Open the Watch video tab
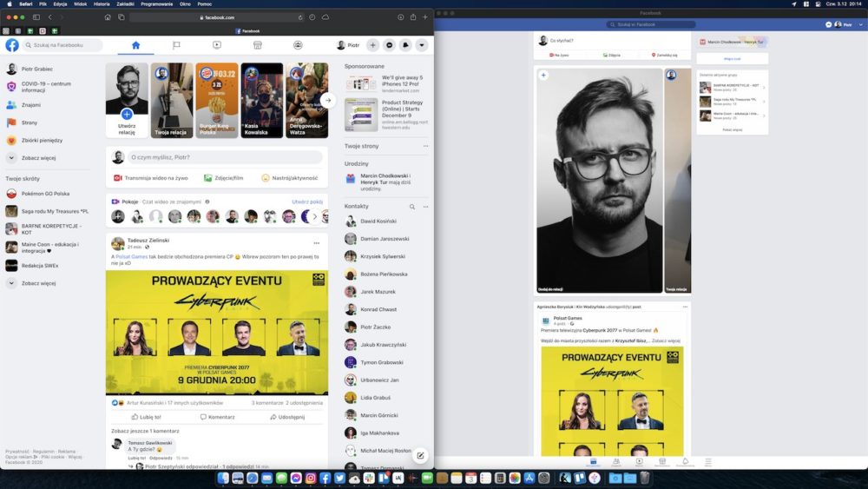 click(217, 45)
